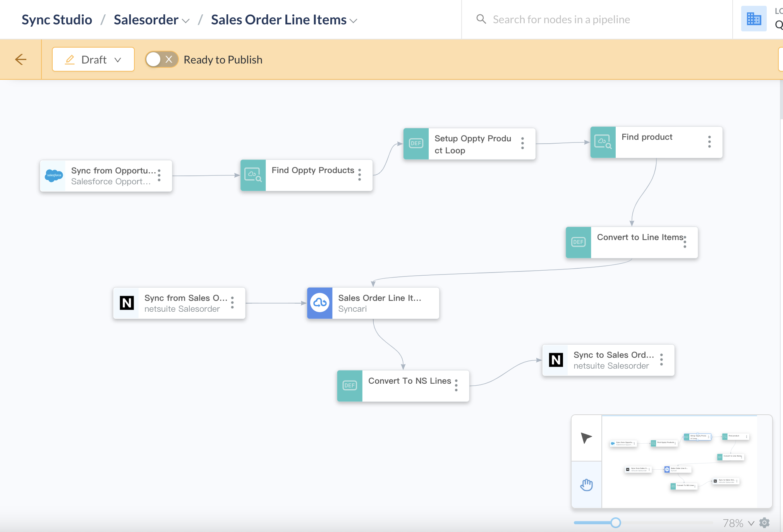The height and width of the screenshot is (532, 783).
Task: Select the Find product node label
Action: (x=647, y=137)
